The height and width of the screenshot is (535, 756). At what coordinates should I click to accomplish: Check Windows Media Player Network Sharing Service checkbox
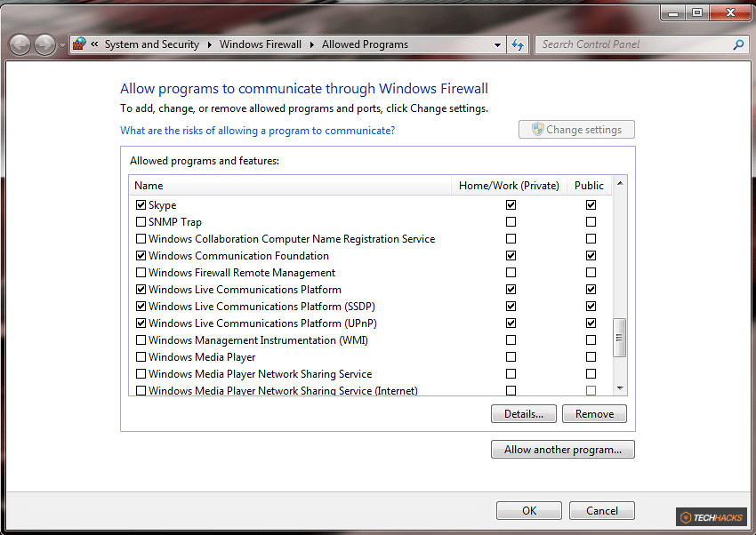click(x=141, y=374)
